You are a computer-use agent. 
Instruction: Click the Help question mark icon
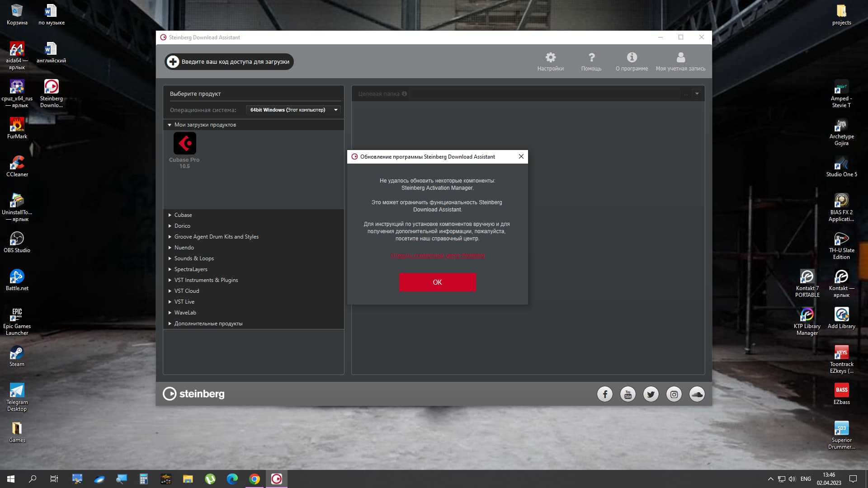tap(591, 58)
